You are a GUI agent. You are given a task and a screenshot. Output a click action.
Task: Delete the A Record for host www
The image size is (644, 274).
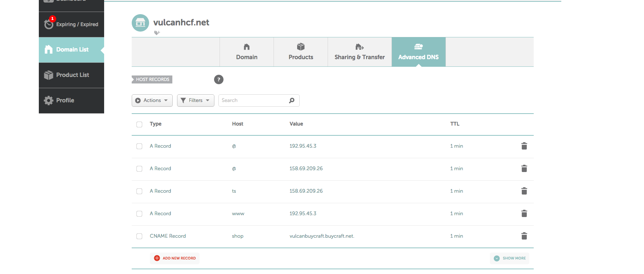(x=524, y=213)
